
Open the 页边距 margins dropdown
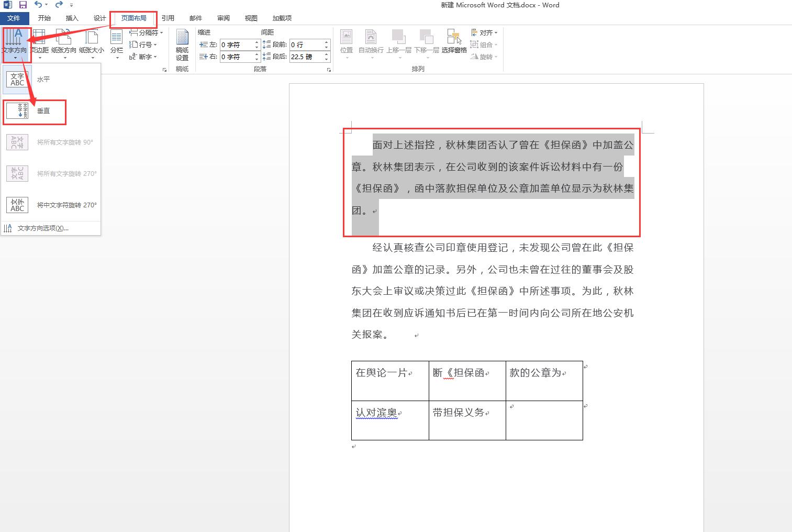pyautogui.click(x=40, y=44)
